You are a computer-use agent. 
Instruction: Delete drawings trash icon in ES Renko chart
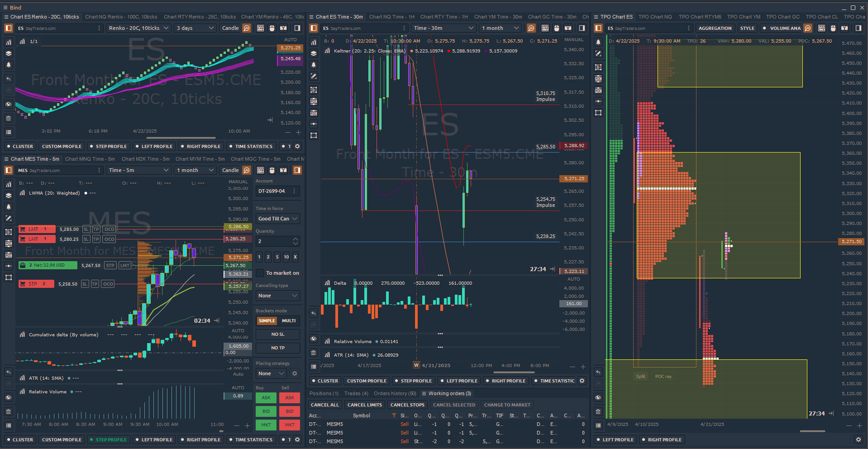coord(9,118)
